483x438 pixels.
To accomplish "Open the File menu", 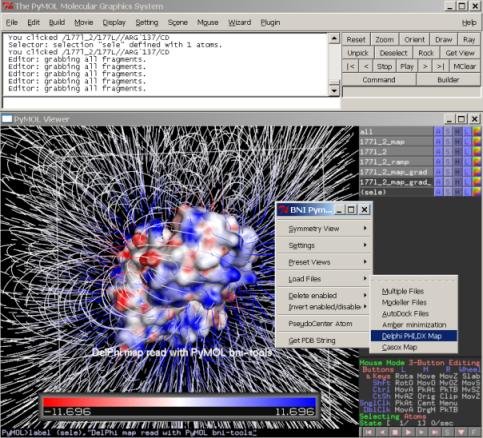I will [12, 22].
